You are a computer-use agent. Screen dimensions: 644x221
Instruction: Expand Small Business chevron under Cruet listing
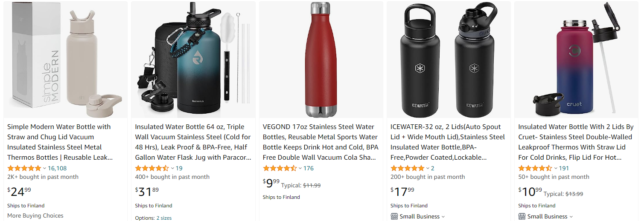[x=571, y=217]
